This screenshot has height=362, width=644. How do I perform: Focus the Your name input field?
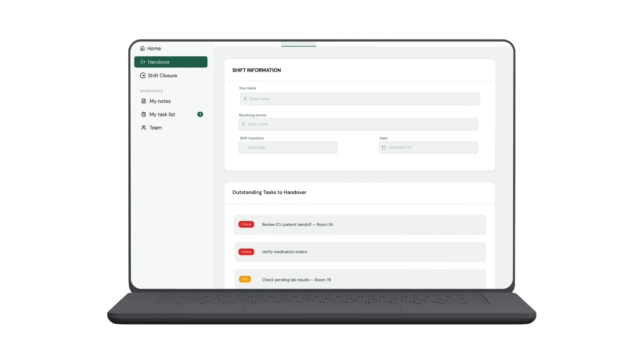tap(360, 99)
